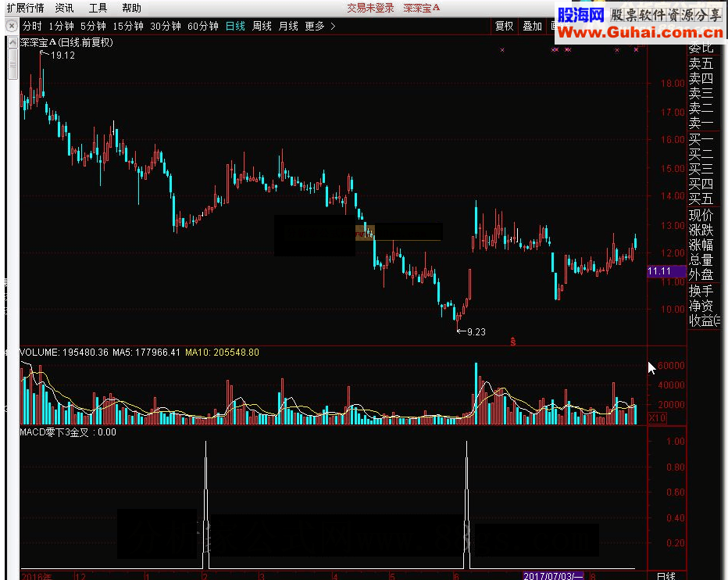Image resolution: width=728 pixels, height=580 pixels.
Task: Open the 资讯 menu
Action: (65, 8)
